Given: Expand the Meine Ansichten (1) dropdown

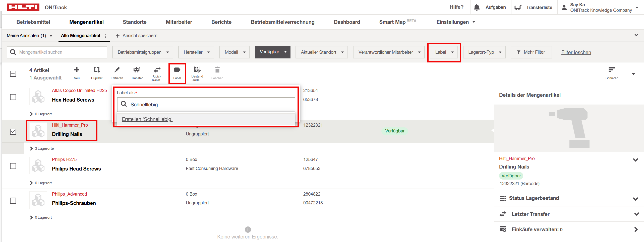Looking at the screenshot, I should [29, 36].
